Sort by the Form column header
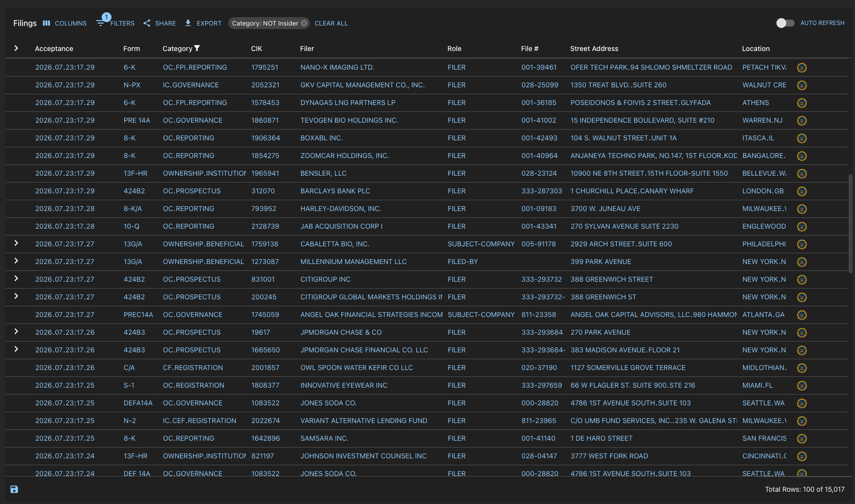This screenshot has width=855, height=504. [x=132, y=49]
